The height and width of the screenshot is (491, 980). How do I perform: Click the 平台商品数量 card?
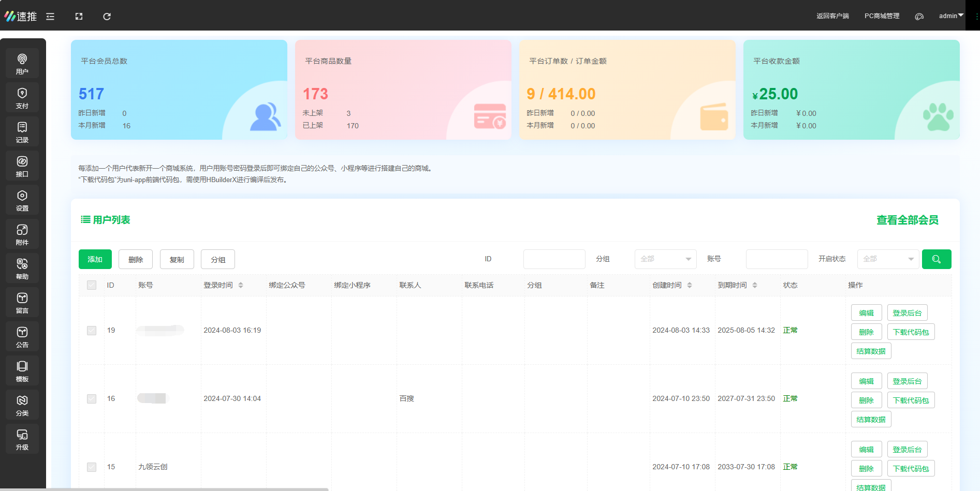(x=403, y=90)
